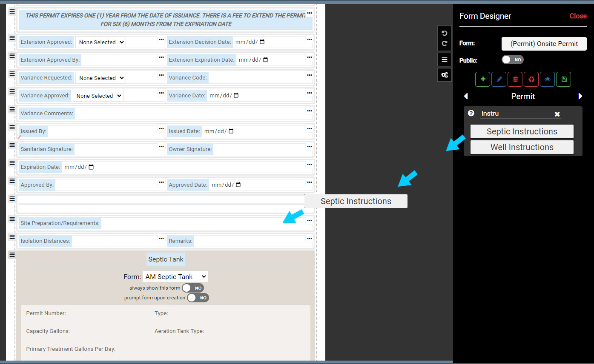Enable 'always show this form' toggle
The image size is (594, 364).
tap(192, 288)
